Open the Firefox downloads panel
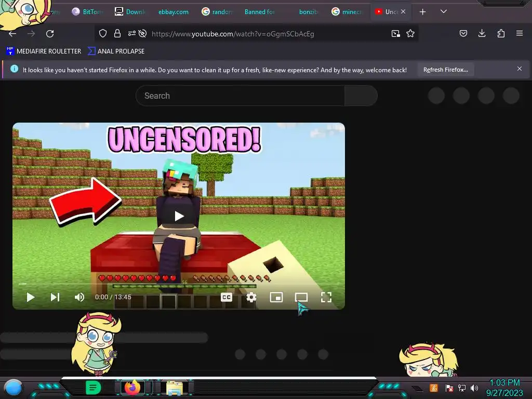 [x=482, y=33]
